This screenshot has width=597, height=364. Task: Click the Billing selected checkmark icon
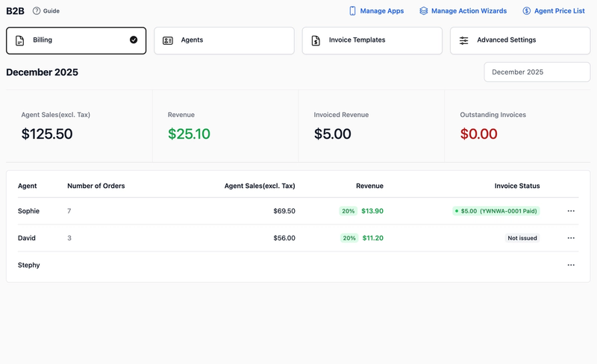[x=134, y=40]
